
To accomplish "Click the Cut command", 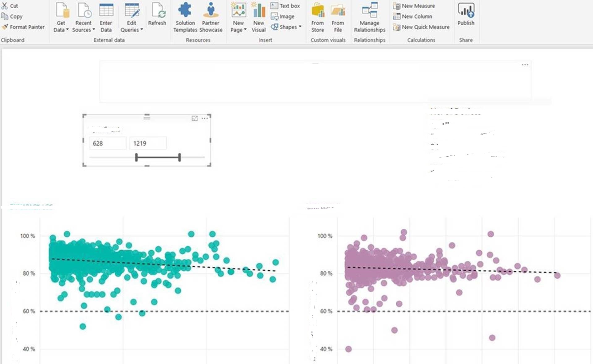I will pyautogui.click(x=10, y=6).
